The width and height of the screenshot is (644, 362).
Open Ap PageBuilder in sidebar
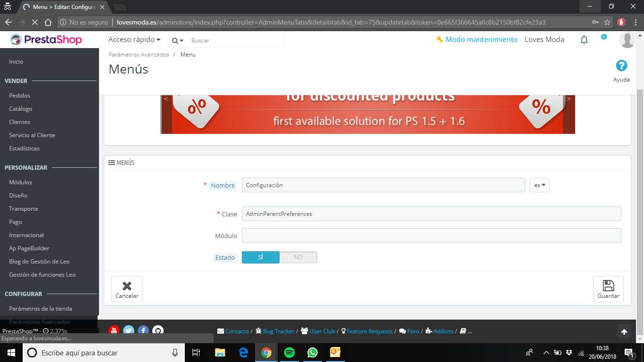click(29, 248)
